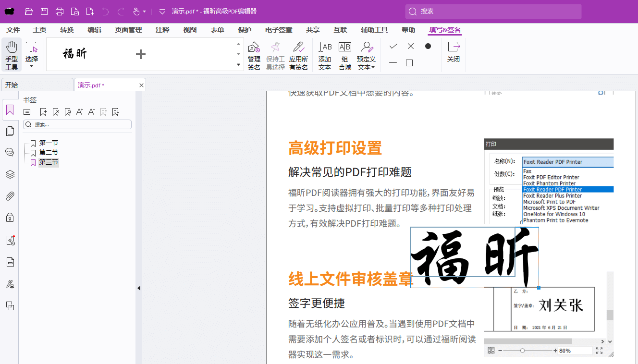
Task: Open hand tool dropdown in title bar
Action: (x=144, y=12)
